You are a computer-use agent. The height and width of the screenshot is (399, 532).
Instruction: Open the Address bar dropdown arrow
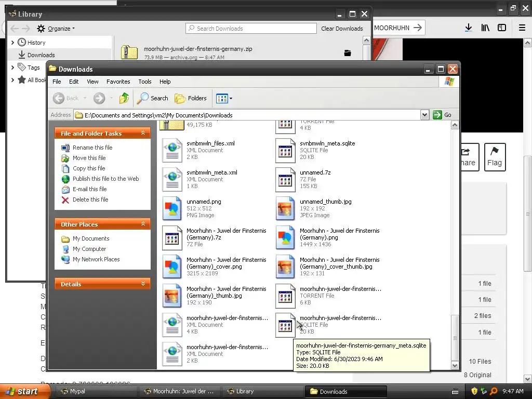click(x=424, y=115)
